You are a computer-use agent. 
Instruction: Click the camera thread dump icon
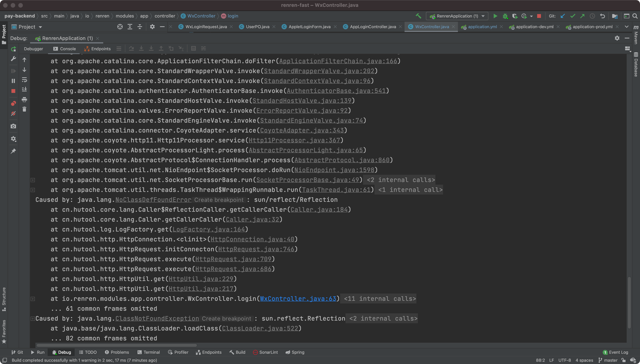14,126
